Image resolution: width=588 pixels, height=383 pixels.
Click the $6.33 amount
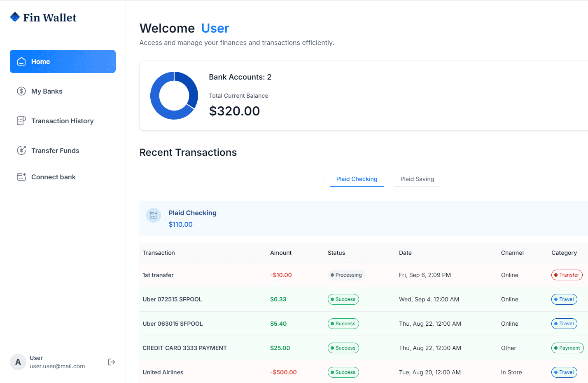coord(278,299)
